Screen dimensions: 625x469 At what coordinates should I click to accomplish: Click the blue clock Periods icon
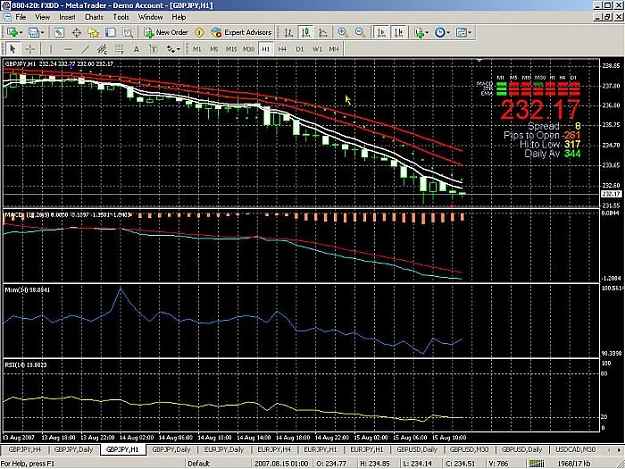pyautogui.click(x=440, y=32)
